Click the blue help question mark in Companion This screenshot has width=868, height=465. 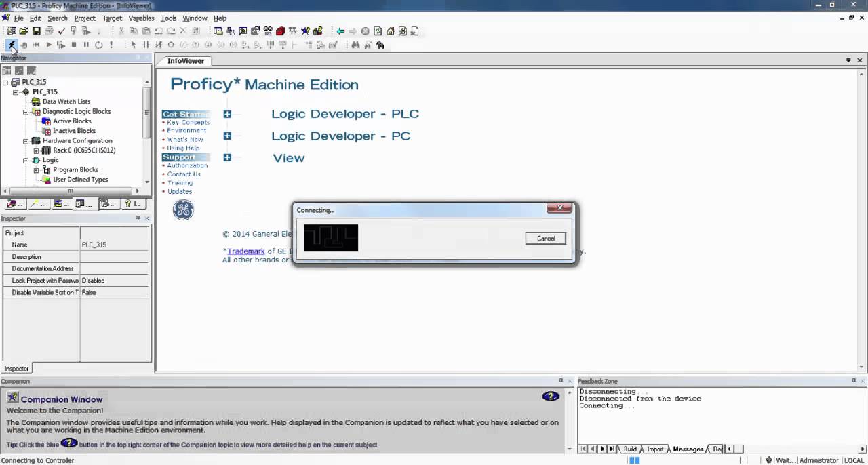pyautogui.click(x=551, y=396)
